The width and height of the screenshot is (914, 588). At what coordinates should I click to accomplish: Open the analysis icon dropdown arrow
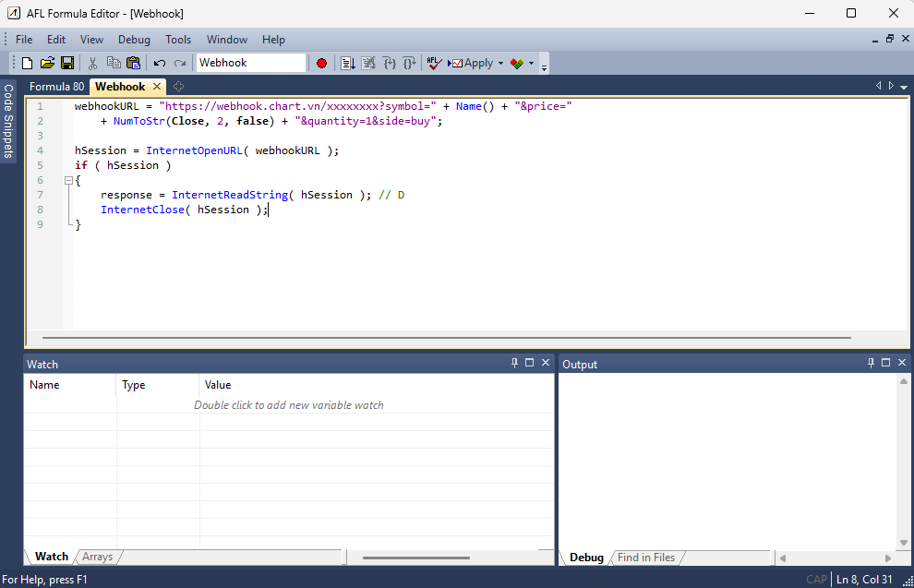point(531,63)
